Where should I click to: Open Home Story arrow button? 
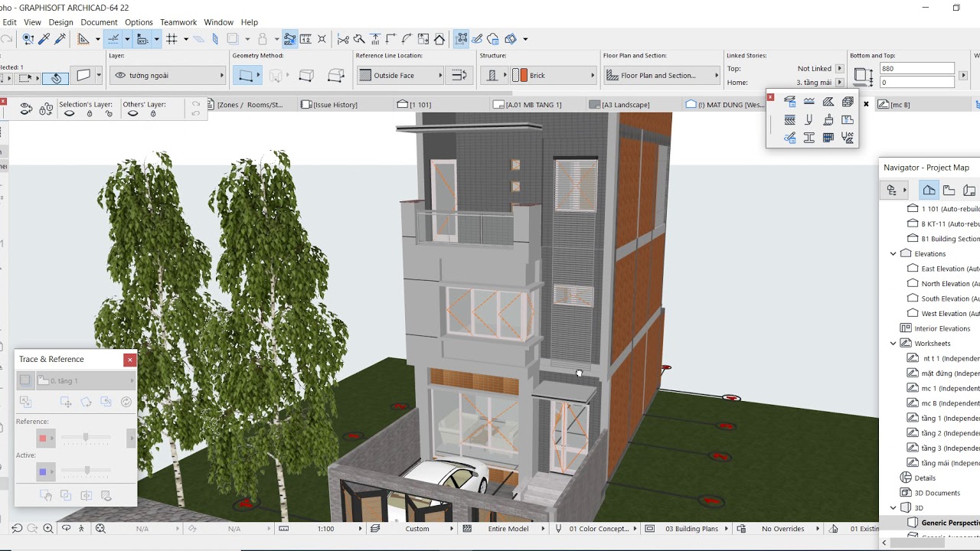(x=840, y=82)
